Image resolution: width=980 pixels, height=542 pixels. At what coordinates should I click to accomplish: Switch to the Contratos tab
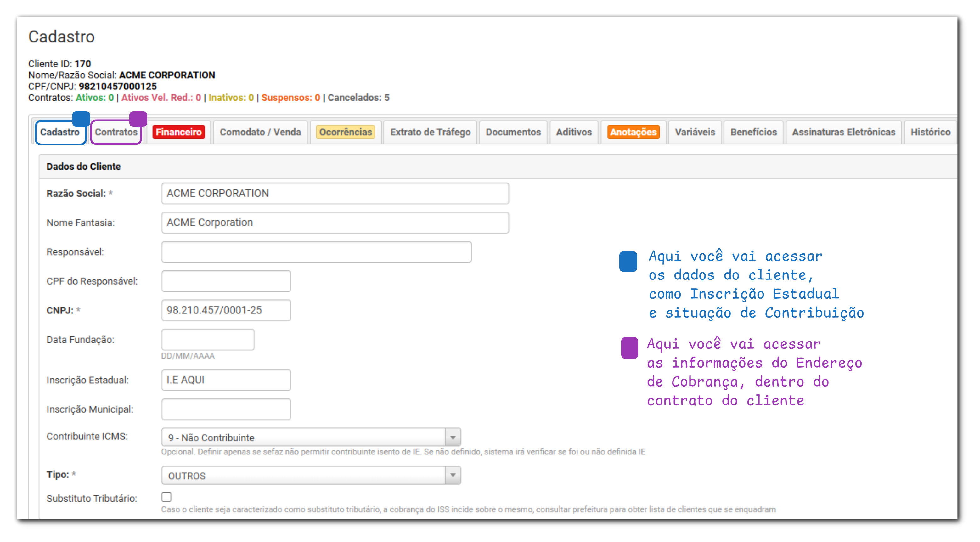pyautogui.click(x=115, y=132)
